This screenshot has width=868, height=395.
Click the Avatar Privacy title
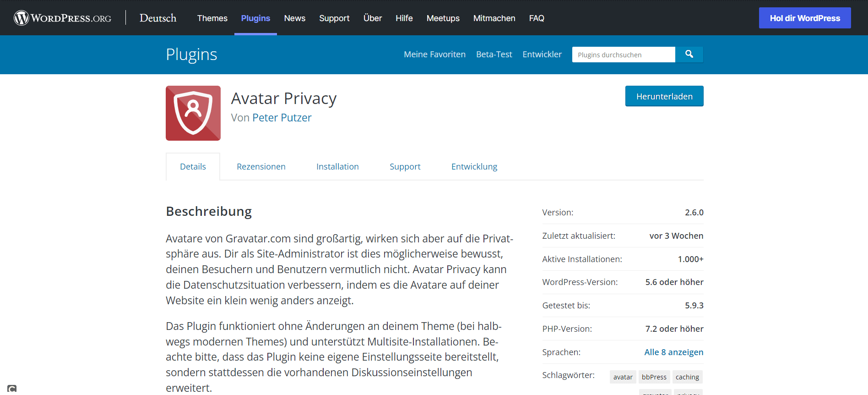[284, 99]
